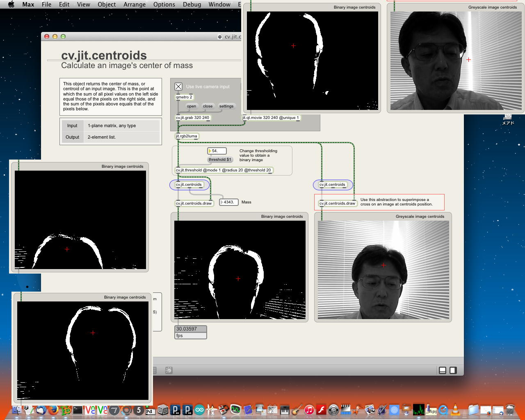Click the 'open' message button
The width and height of the screenshot is (525, 420).
192,106
